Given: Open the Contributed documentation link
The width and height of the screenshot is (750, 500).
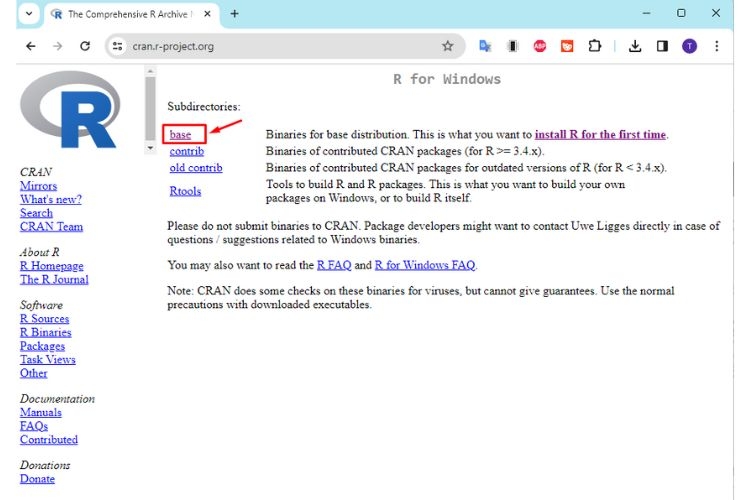Looking at the screenshot, I should point(49,440).
